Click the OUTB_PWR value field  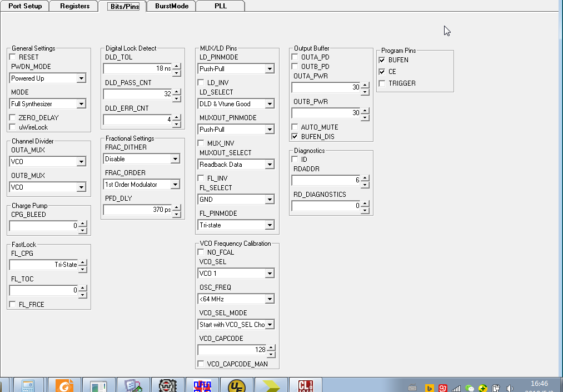coord(326,113)
